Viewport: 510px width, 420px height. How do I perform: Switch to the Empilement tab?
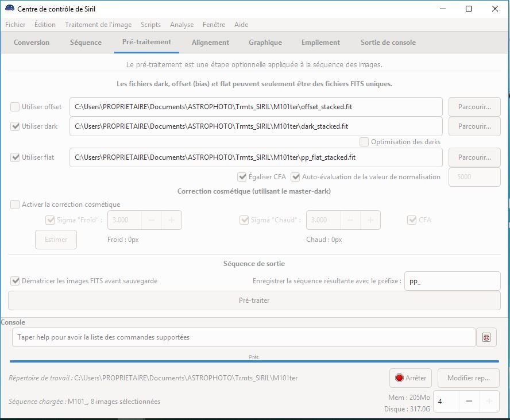[x=320, y=43]
